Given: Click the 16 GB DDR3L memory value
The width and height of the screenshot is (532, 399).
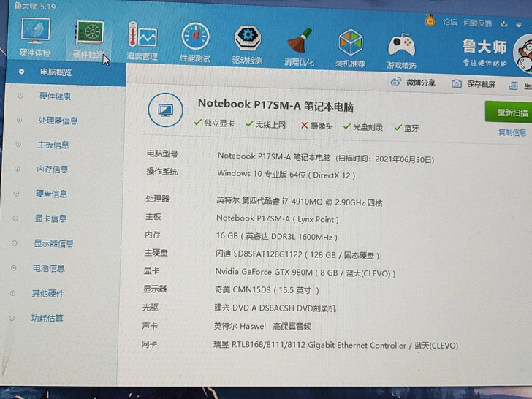Looking at the screenshot, I should pos(276,237).
